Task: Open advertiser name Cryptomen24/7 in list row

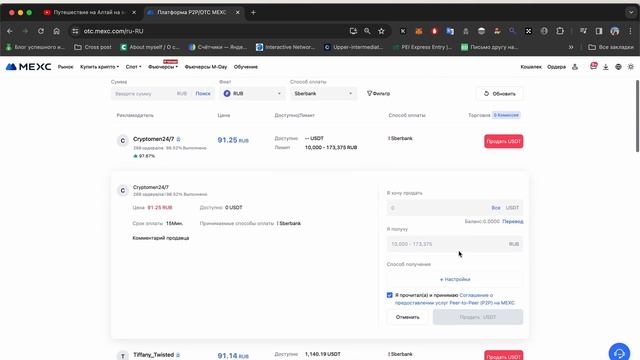Action: click(153, 139)
